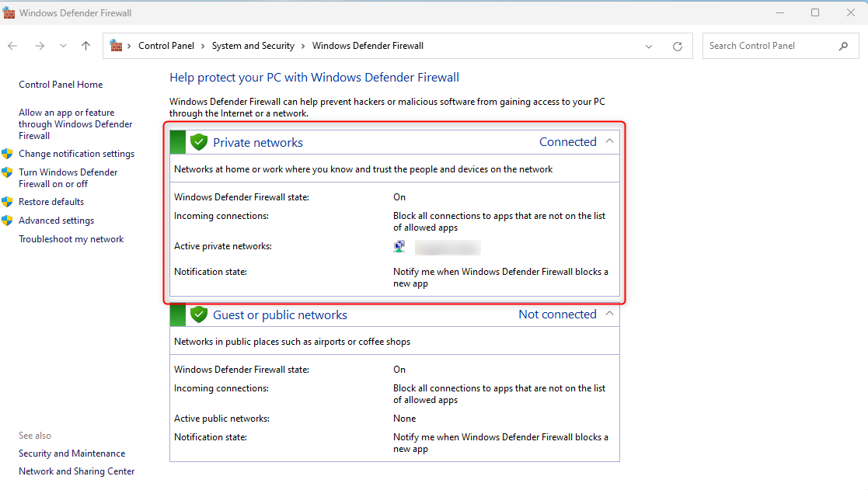The image size is (868, 490).
Task: Select 'Active public networks:' label
Action: click(x=221, y=419)
